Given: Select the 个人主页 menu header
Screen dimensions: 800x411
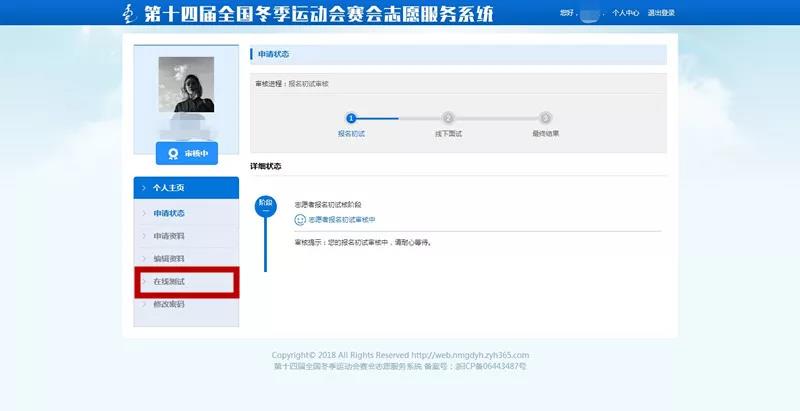Looking at the screenshot, I should (186, 188).
